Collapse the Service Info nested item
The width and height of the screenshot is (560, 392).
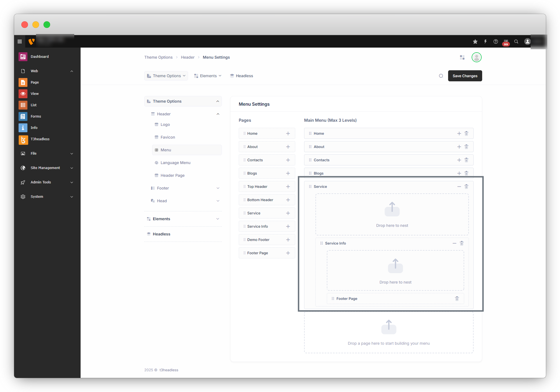[454, 243]
